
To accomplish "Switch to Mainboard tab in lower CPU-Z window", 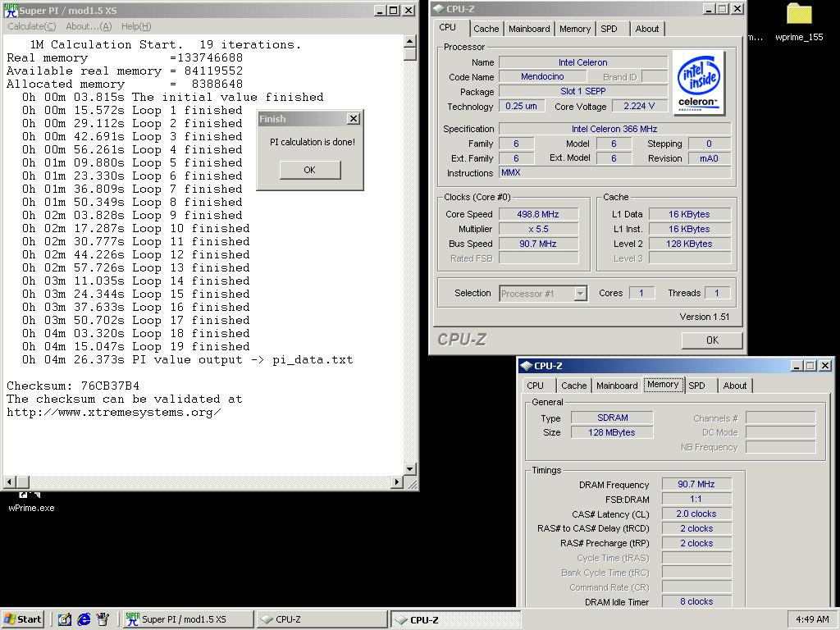I will [x=617, y=386].
